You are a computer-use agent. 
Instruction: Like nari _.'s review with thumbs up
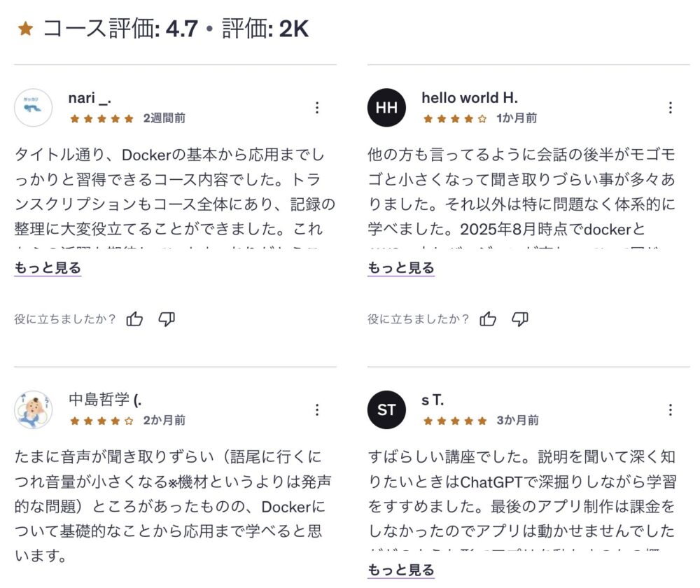pyautogui.click(x=135, y=319)
